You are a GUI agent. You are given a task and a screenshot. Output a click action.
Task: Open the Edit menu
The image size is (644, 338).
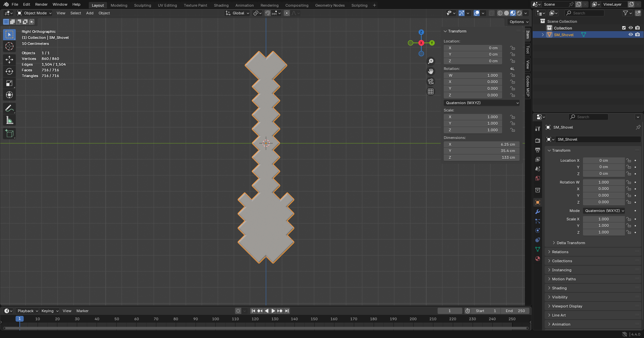(26, 4)
